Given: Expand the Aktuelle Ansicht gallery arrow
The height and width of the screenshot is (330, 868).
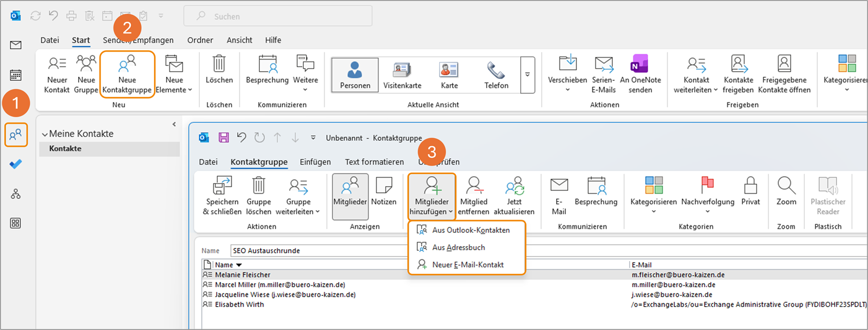Looking at the screenshot, I should coord(527,75).
